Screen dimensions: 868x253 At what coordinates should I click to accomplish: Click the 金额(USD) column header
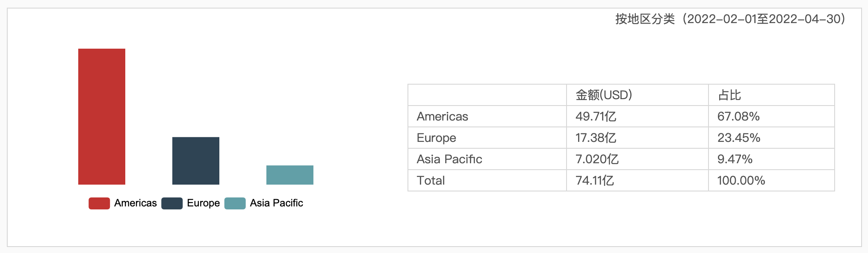[604, 95]
